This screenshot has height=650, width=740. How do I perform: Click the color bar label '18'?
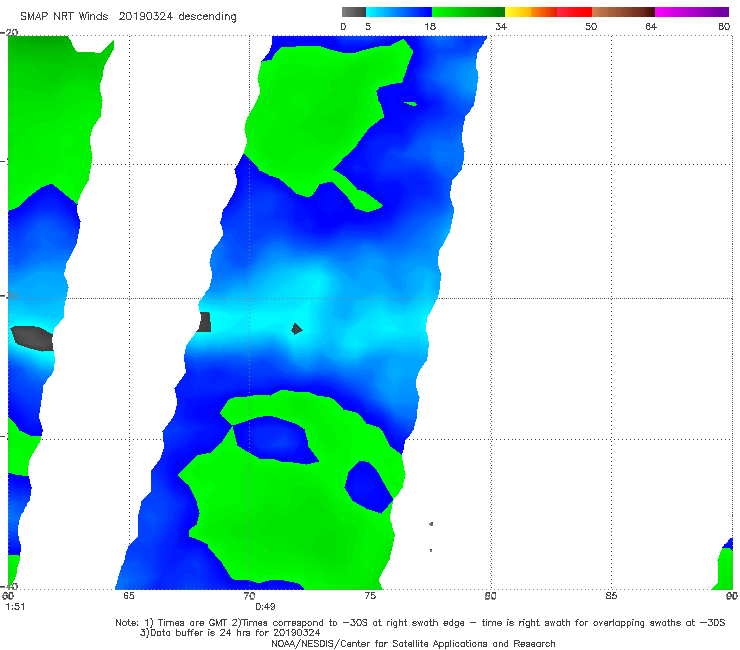[430, 27]
